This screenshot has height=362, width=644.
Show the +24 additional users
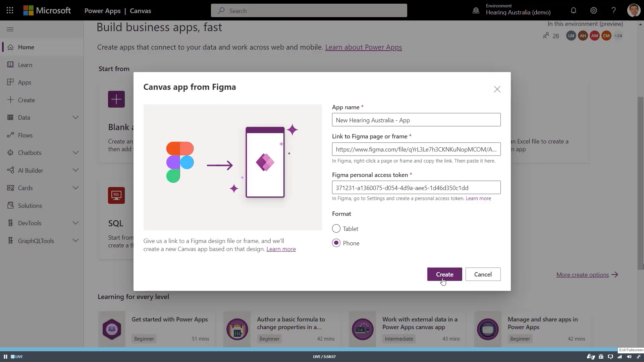point(618,36)
